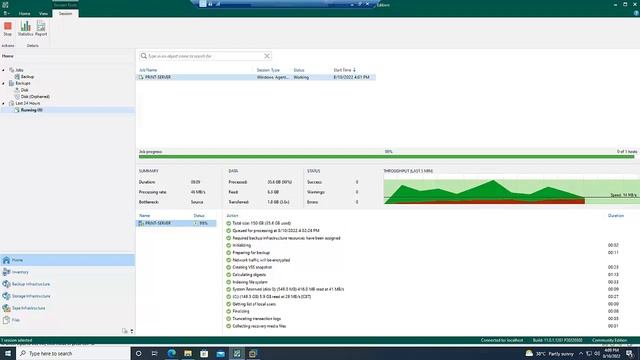Sort the sessions by Start Time column

tap(344, 70)
